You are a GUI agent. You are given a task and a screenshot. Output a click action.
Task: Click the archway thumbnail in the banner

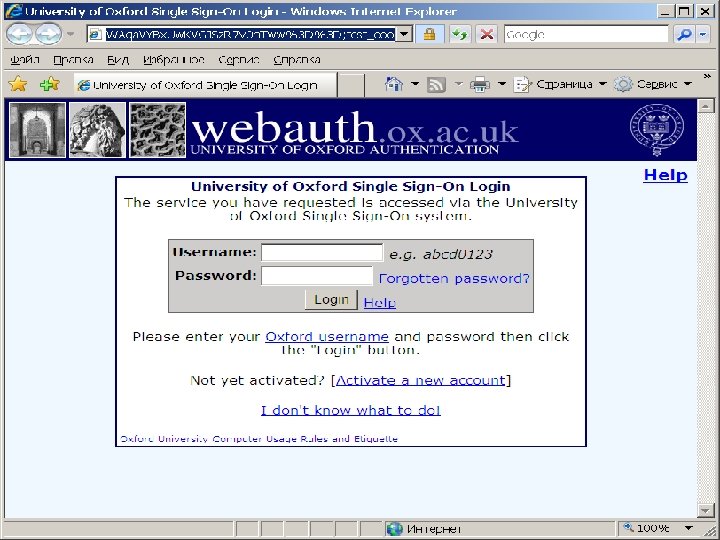click(x=37, y=130)
